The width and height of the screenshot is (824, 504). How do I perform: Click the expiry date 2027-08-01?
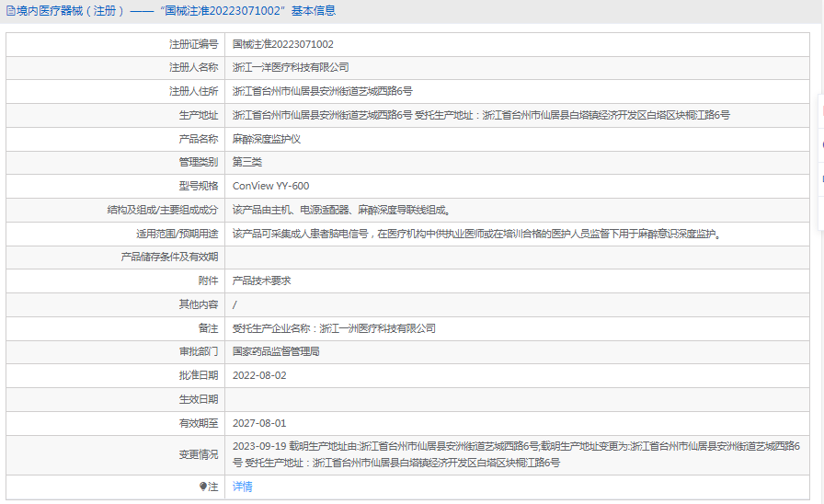coord(259,423)
